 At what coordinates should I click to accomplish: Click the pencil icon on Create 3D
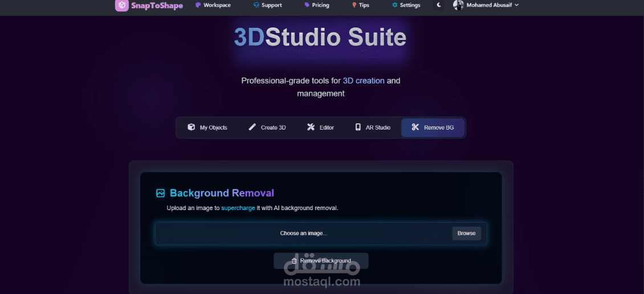[x=252, y=127]
